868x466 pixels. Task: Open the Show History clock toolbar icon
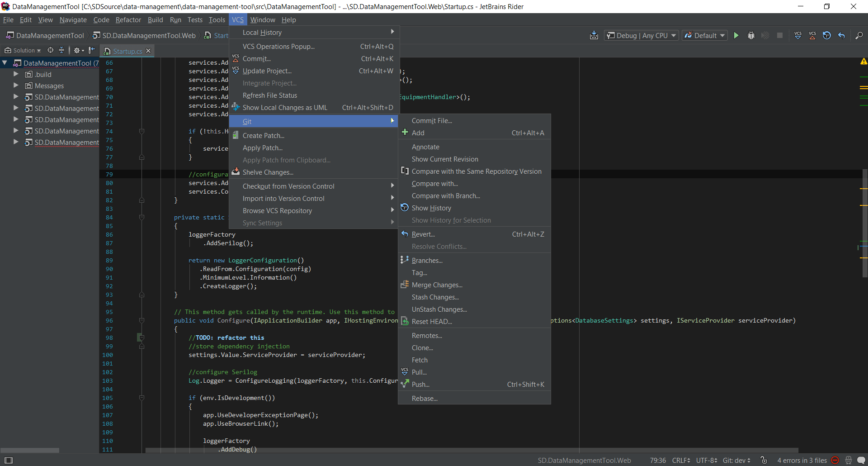(x=827, y=35)
